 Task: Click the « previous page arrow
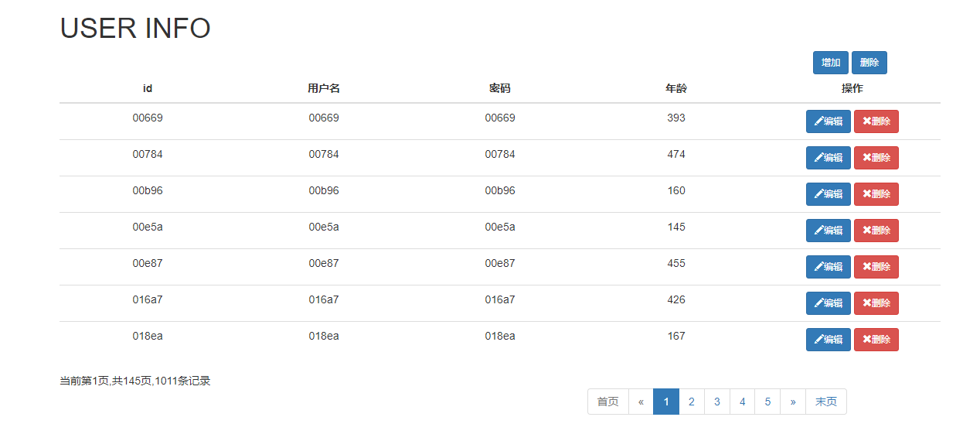pos(641,402)
